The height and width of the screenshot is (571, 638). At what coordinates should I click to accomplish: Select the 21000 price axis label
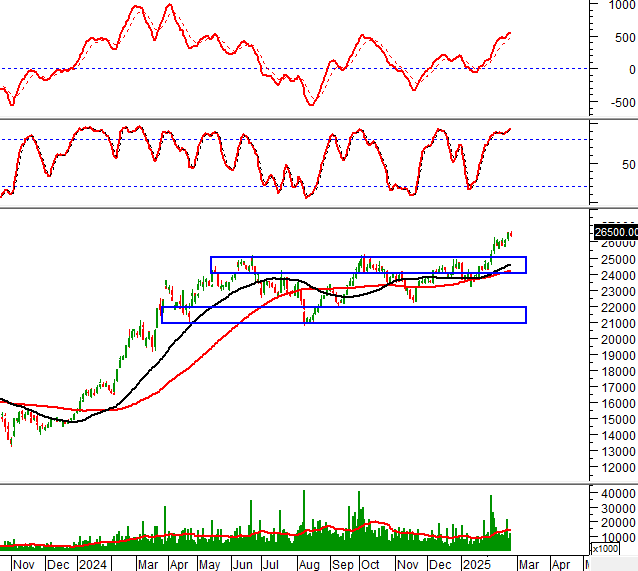(618, 324)
